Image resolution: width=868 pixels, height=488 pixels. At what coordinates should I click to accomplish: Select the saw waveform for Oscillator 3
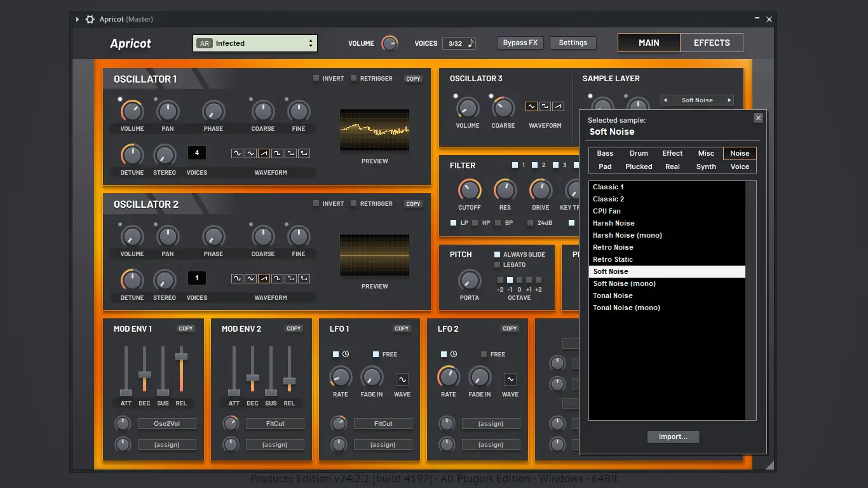coord(558,106)
